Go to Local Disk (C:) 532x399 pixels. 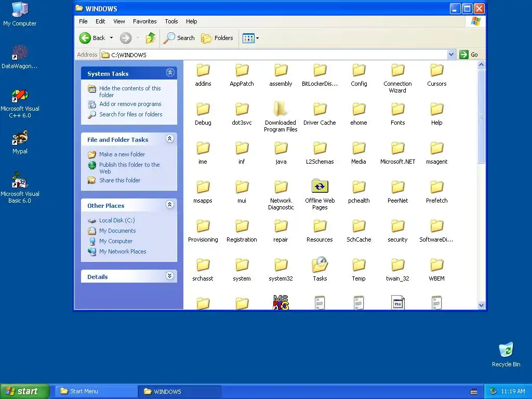117,220
